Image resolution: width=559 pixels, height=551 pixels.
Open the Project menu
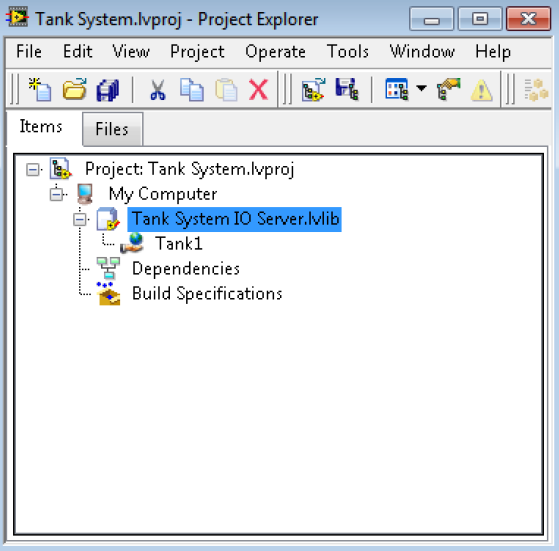(x=197, y=52)
